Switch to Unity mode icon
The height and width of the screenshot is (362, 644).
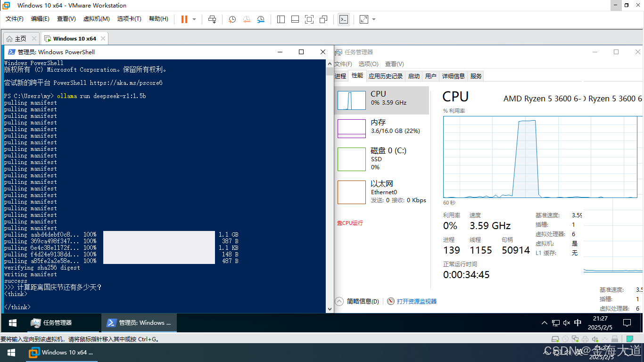pyautogui.click(x=323, y=19)
